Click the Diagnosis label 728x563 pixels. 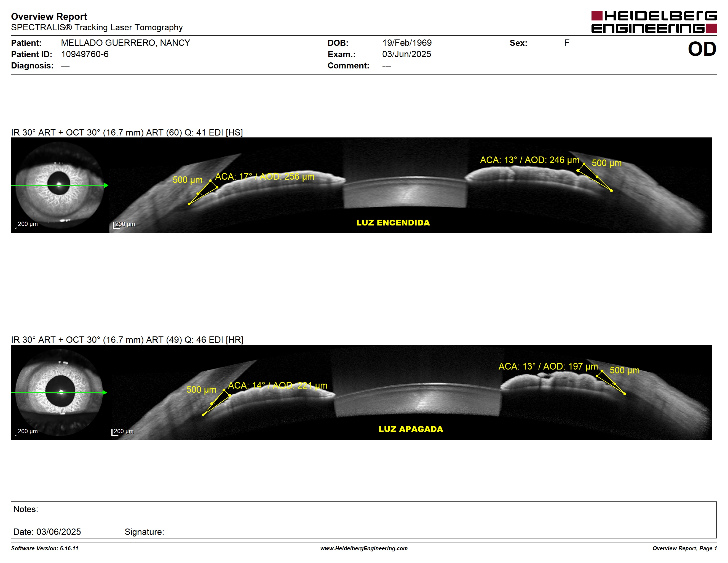pos(32,65)
